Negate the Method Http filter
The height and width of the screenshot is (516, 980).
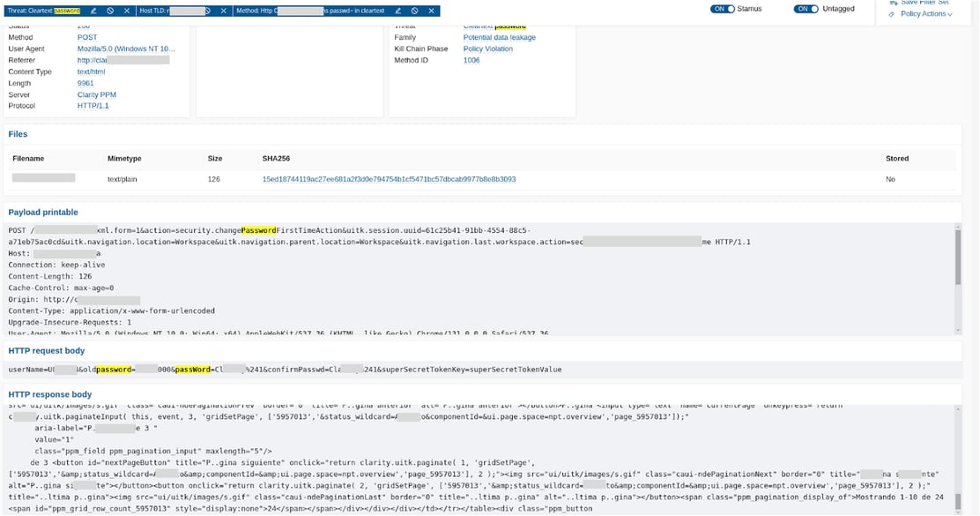414,11
